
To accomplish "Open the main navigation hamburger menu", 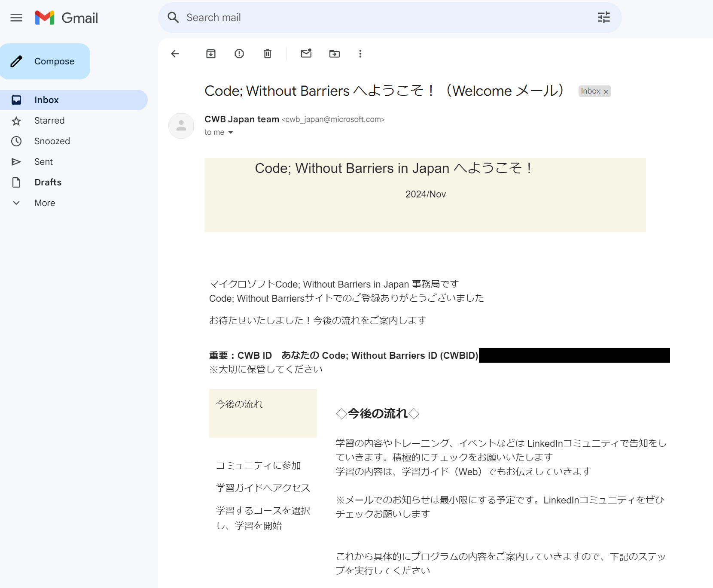I will [16, 18].
